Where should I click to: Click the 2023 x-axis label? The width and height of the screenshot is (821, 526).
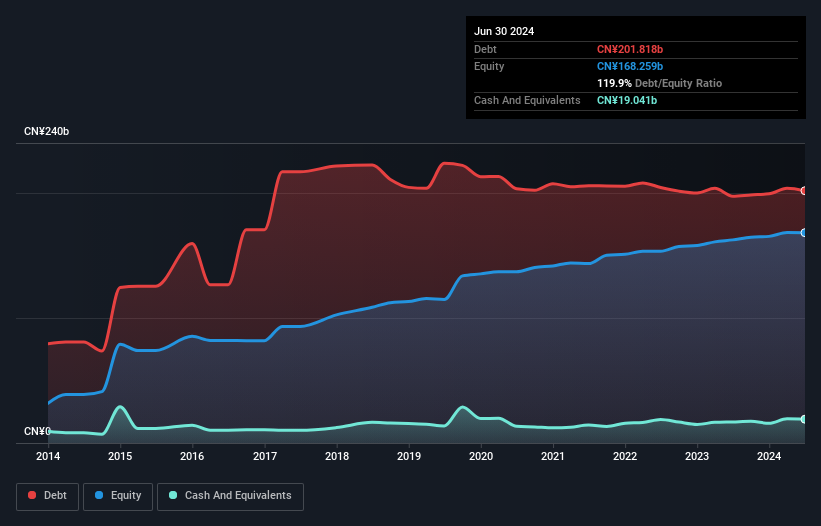point(697,456)
